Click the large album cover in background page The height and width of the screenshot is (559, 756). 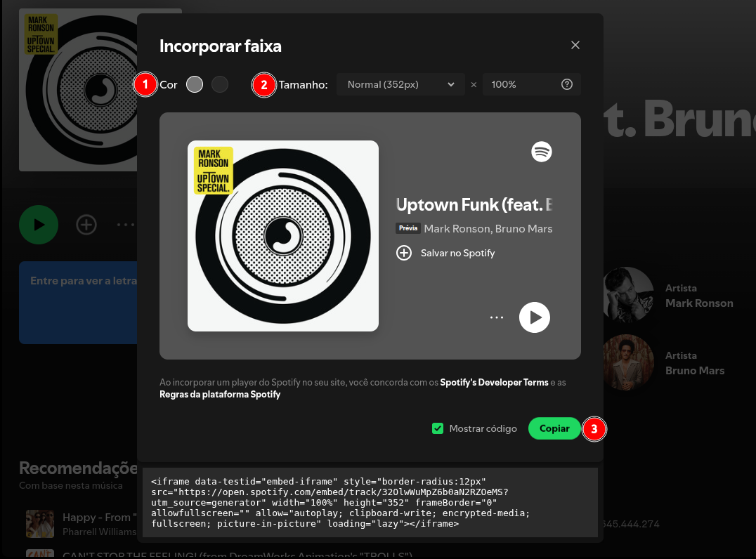78,90
